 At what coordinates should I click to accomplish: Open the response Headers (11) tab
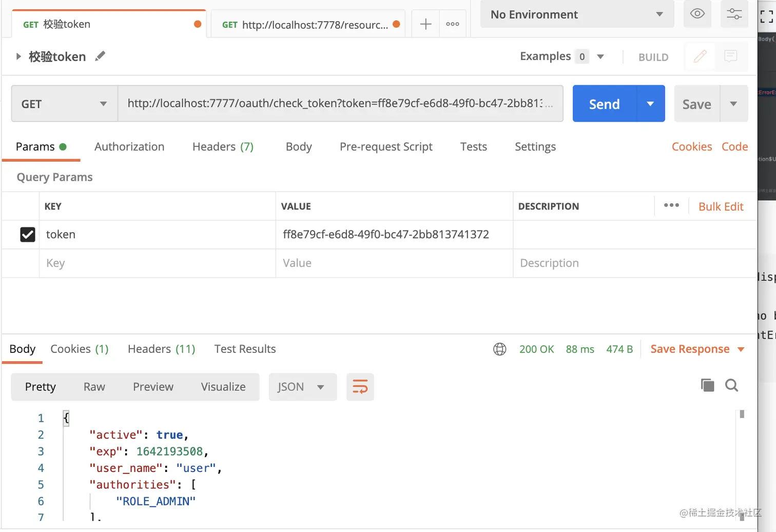[161, 349]
